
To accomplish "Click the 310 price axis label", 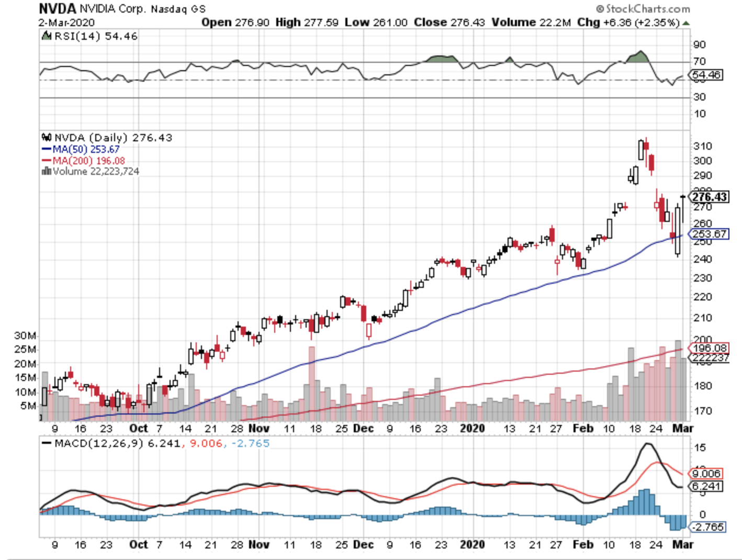I will 702,146.
